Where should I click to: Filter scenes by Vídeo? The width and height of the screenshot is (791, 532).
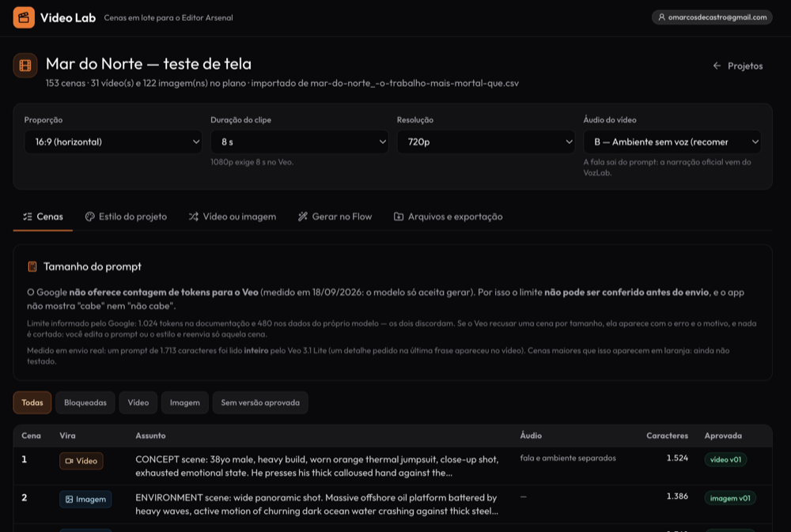click(x=138, y=403)
